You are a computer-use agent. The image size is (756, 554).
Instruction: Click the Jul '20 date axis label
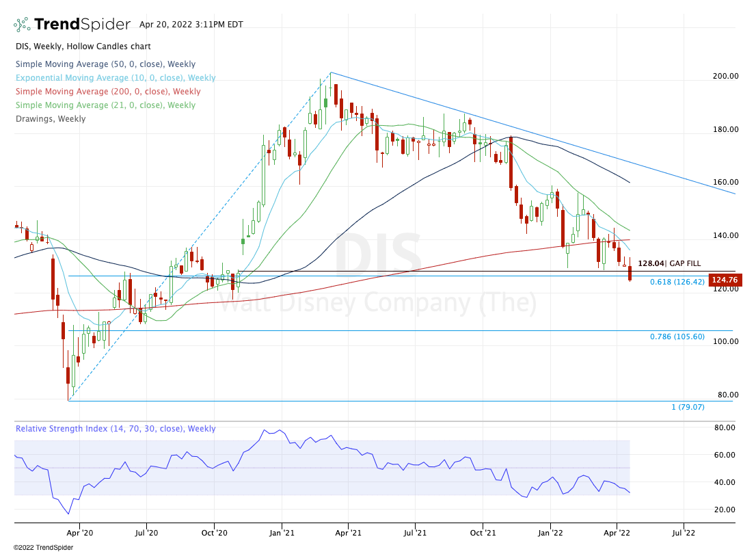pos(146,533)
